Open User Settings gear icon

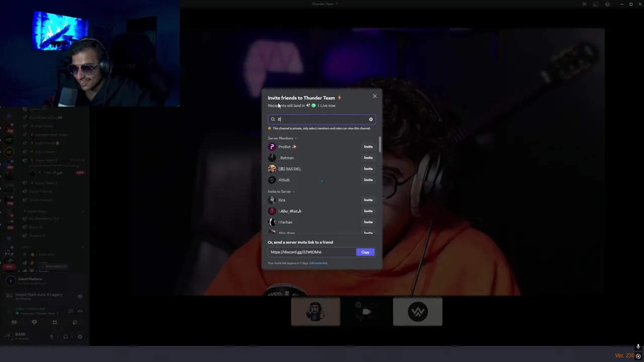[80, 337]
